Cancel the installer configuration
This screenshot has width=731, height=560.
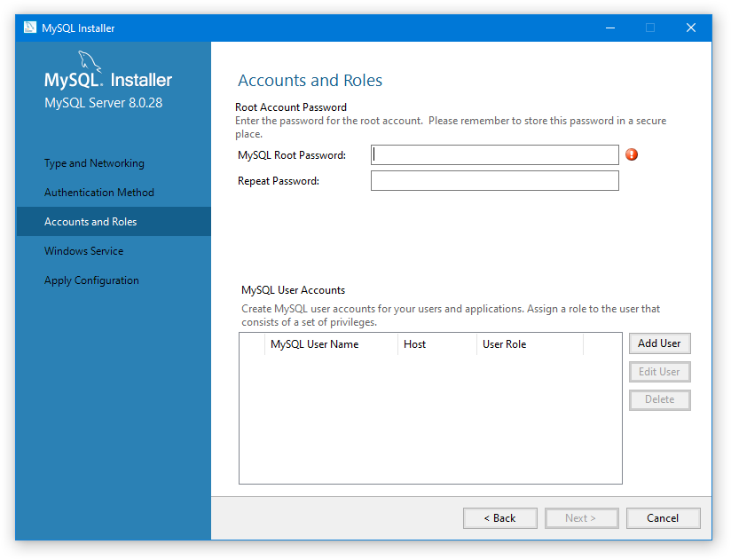tap(663, 517)
